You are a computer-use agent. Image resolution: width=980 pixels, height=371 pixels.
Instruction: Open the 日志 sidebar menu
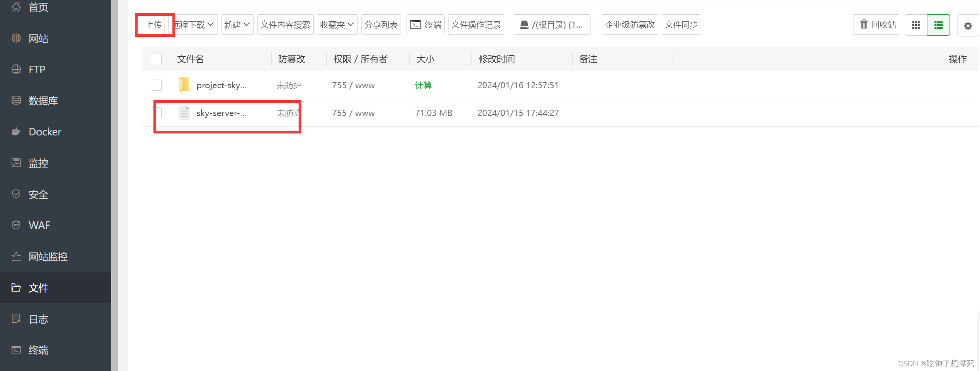point(38,319)
